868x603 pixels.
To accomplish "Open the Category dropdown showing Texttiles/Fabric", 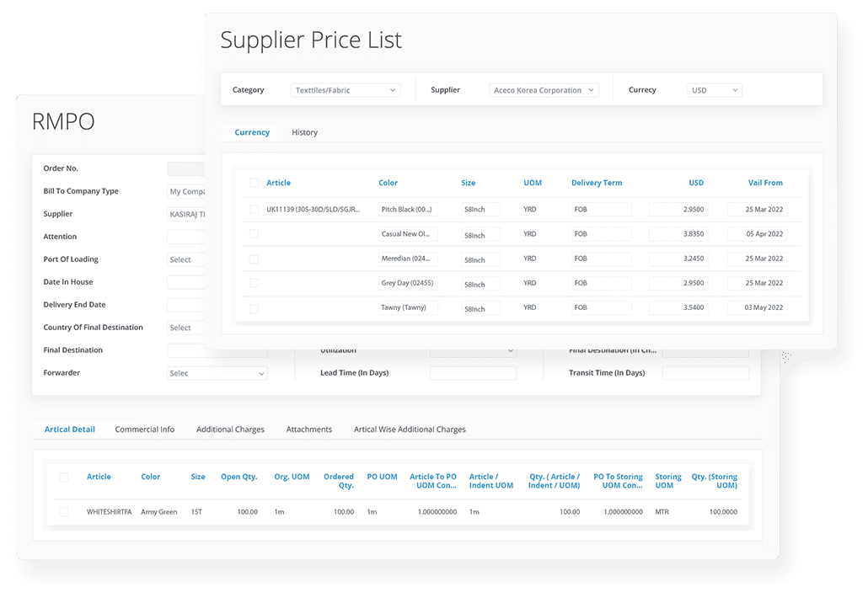I will click(346, 90).
